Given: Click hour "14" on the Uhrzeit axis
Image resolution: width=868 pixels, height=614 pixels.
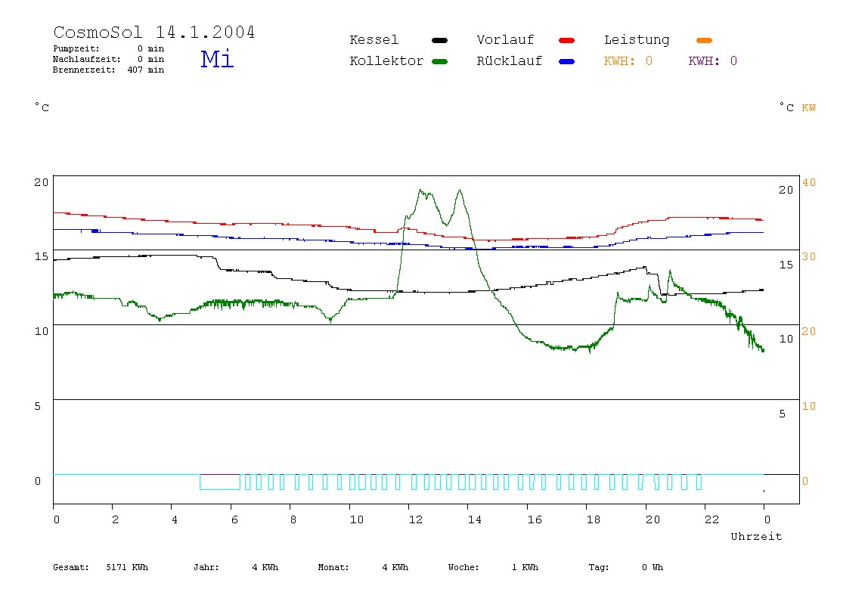Looking at the screenshot, I should [474, 519].
